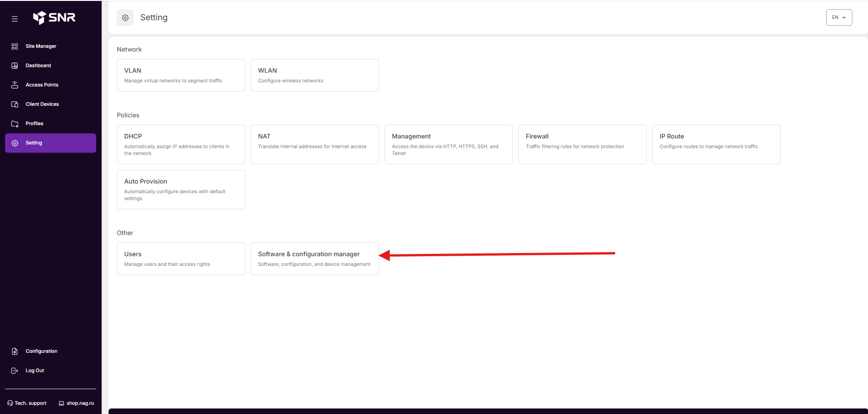Click the Profiles folder icon
868x414 pixels.
pos(15,124)
